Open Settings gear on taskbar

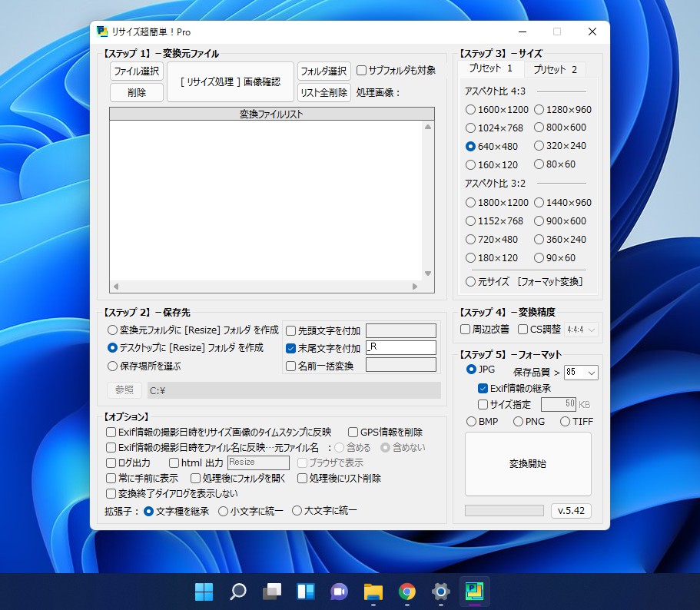[440, 592]
